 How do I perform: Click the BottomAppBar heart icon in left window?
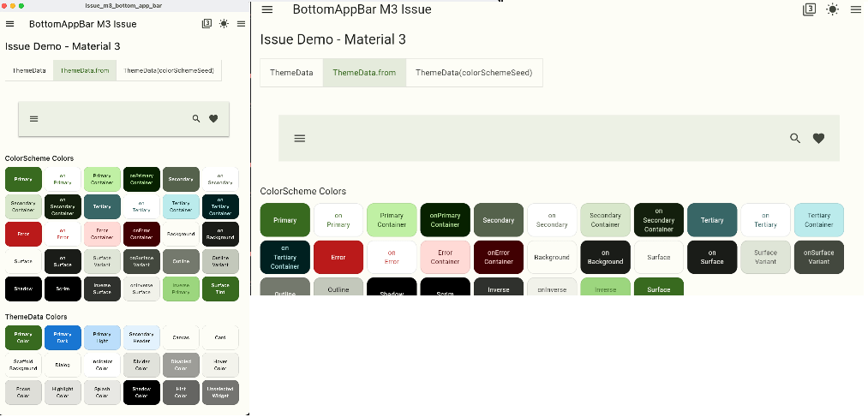213,118
